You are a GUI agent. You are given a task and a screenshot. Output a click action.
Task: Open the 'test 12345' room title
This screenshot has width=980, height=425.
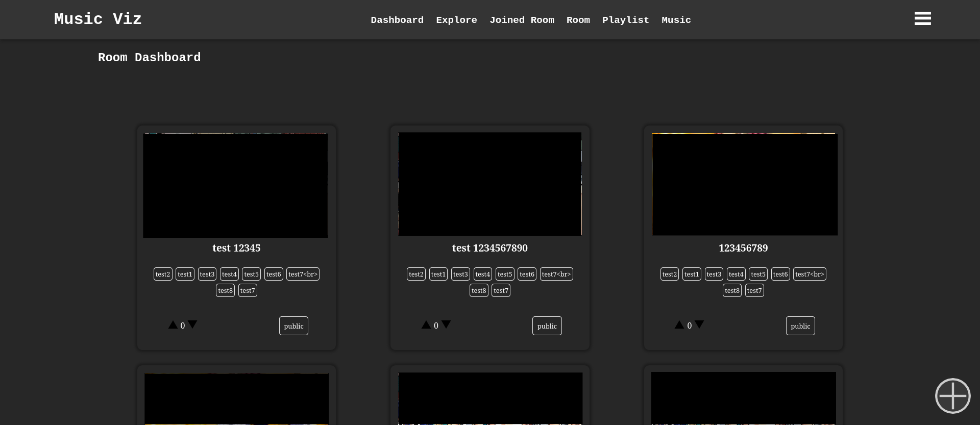click(236, 248)
